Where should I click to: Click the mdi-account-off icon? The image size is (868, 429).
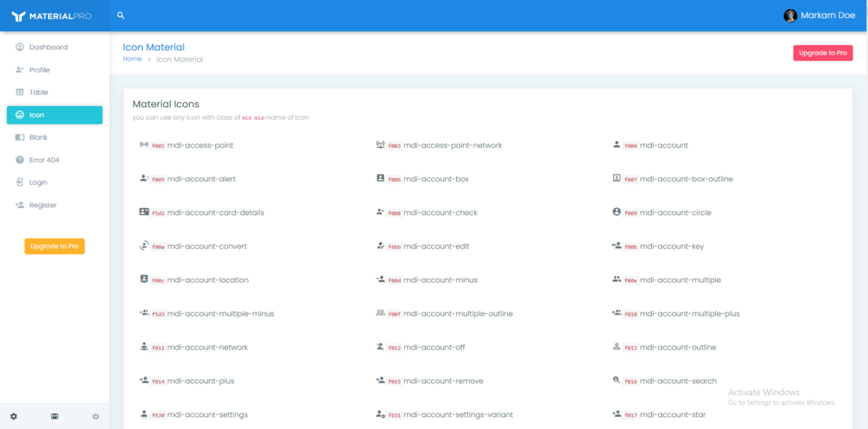tap(380, 347)
